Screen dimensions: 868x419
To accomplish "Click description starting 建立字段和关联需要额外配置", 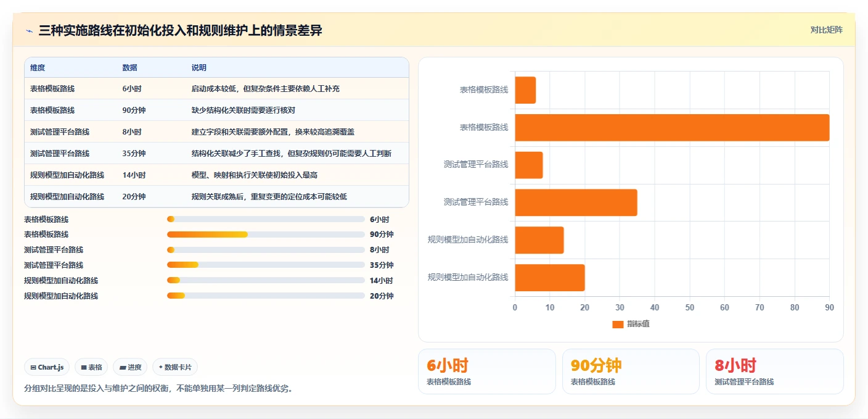I will (273, 132).
